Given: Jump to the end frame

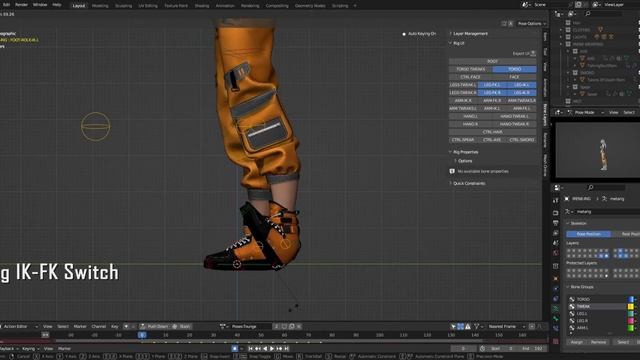Looking at the screenshot, I should (x=287, y=349).
